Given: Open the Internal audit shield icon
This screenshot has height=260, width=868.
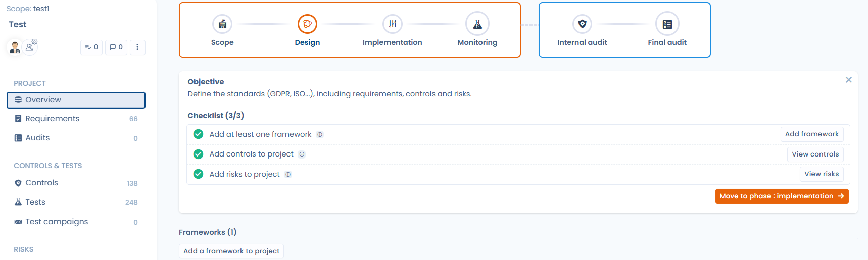Looking at the screenshot, I should [x=582, y=24].
